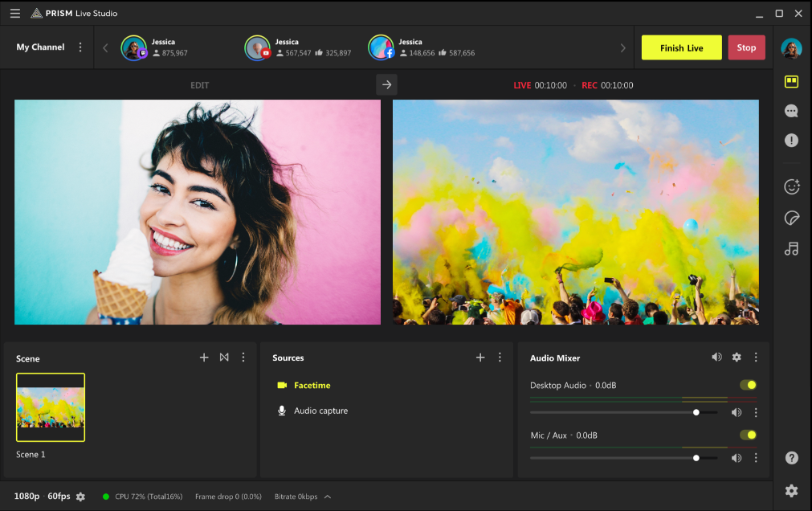Expand the Bitrate status chevron
This screenshot has height=511, width=812.
coord(328,497)
